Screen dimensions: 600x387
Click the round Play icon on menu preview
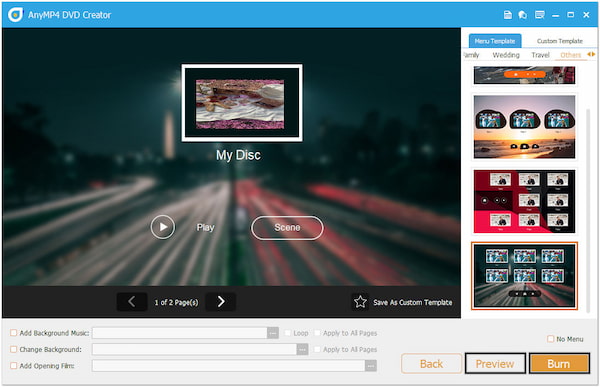pyautogui.click(x=163, y=227)
